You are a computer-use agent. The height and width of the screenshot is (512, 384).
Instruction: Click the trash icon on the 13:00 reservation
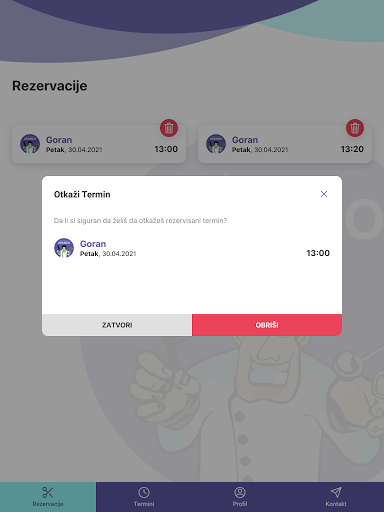(169, 128)
